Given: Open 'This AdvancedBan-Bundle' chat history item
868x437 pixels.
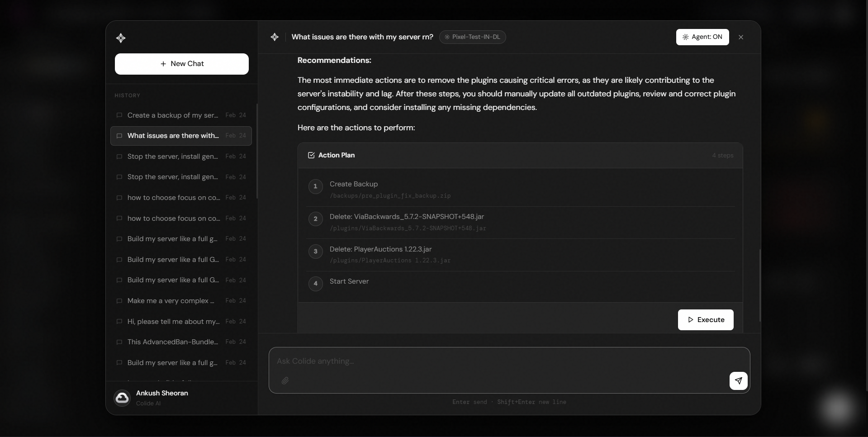Looking at the screenshot, I should [x=181, y=342].
